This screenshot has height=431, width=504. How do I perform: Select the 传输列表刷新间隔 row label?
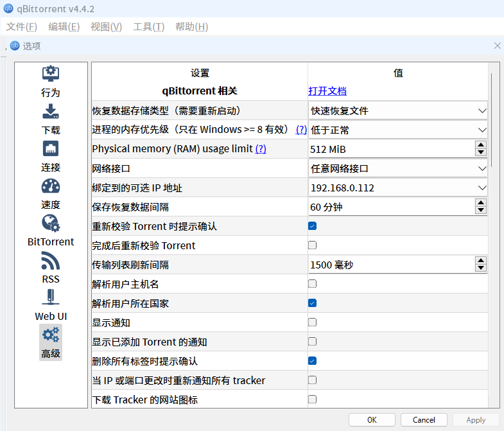(x=130, y=265)
